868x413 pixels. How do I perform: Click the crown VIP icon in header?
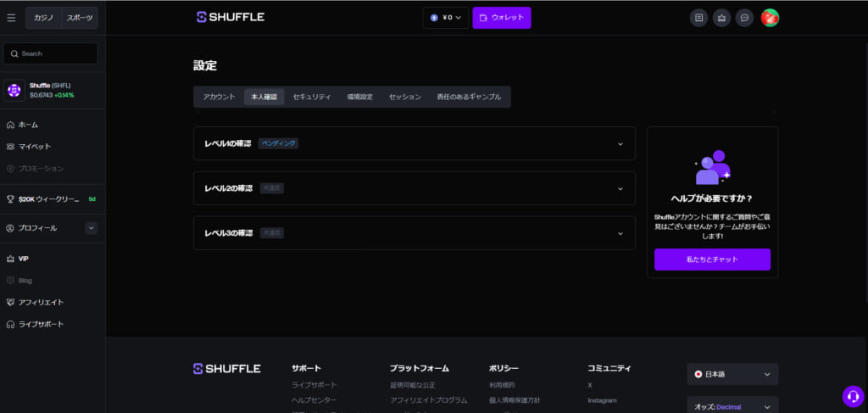721,18
